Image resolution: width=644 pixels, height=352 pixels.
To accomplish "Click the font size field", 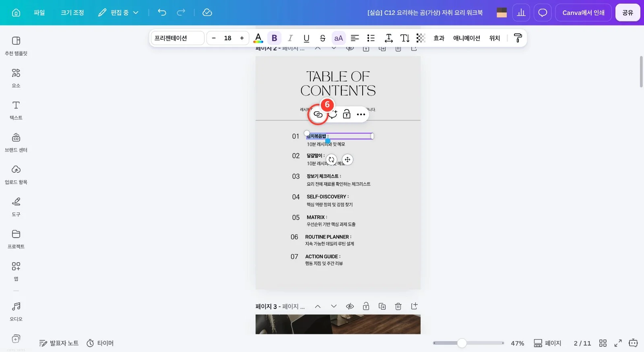I will tap(228, 38).
